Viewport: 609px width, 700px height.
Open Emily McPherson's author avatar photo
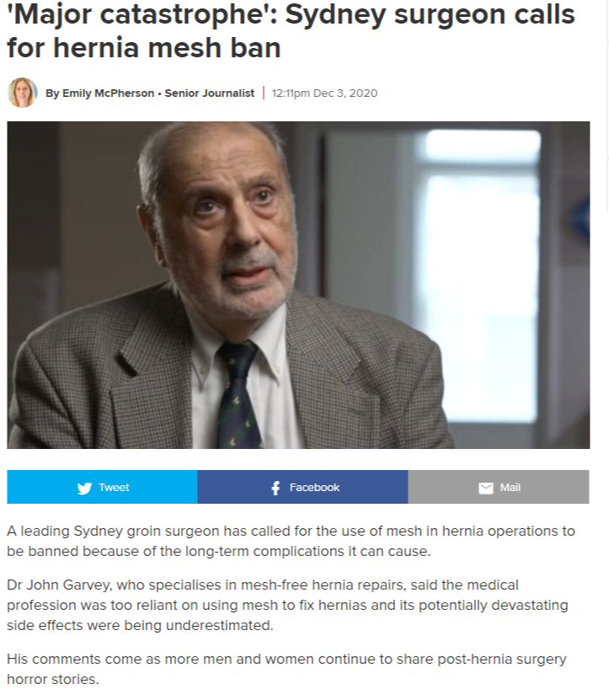[23, 93]
